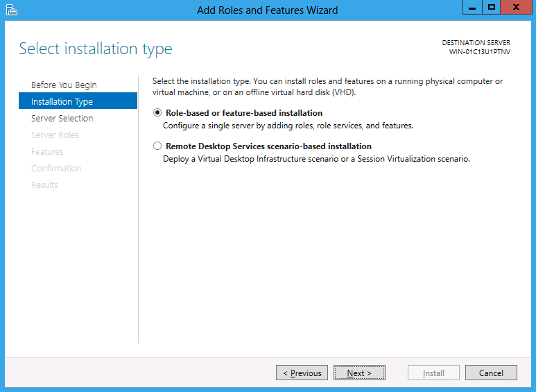Click the destination server name WIN-01C13U1PTNV
Viewport: 536px width, 392px height.
[480, 52]
